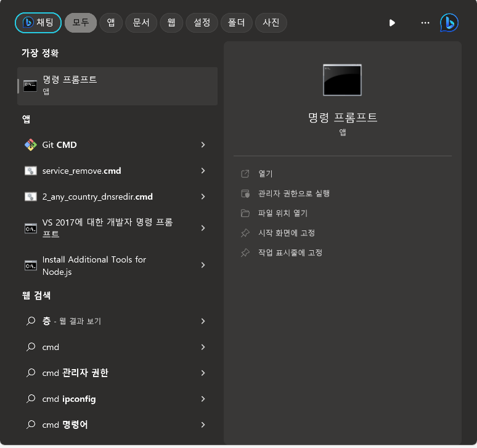Expand the cmd ipconfig chevron
Screen dimensions: 477x448
tap(203, 399)
